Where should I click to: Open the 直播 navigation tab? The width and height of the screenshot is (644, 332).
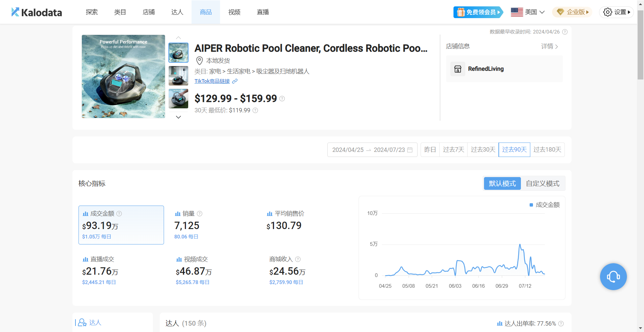pyautogui.click(x=263, y=12)
